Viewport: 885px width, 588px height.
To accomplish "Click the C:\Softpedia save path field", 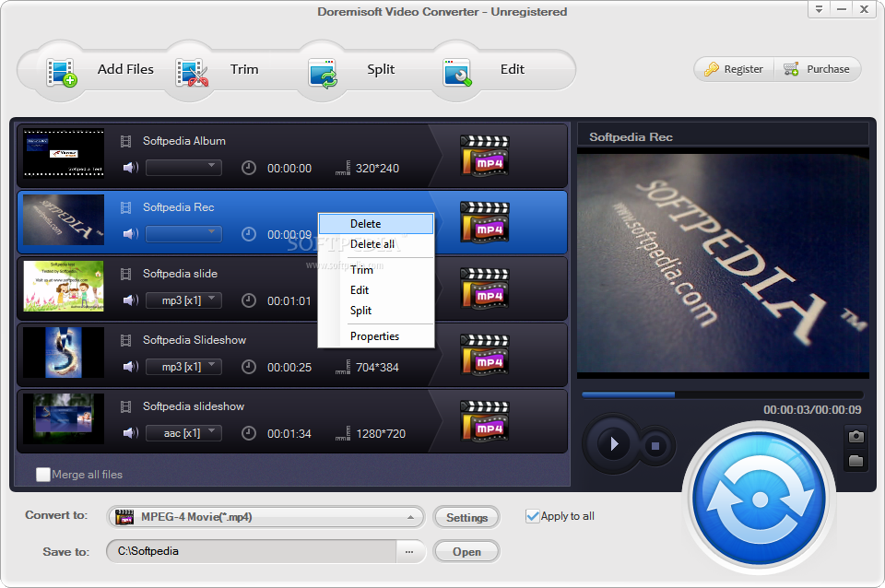I will pyautogui.click(x=252, y=551).
